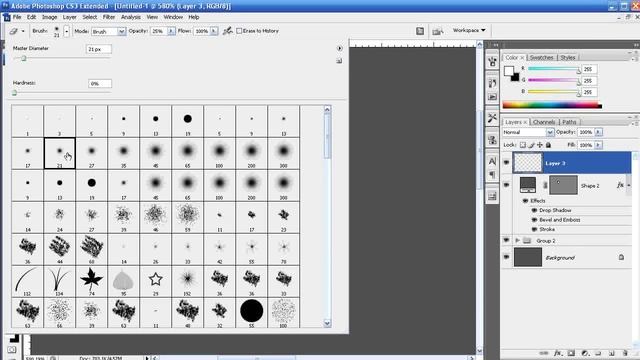Hide all Effects on Shape 2
This screenshot has width=640, height=360.
click(525, 201)
